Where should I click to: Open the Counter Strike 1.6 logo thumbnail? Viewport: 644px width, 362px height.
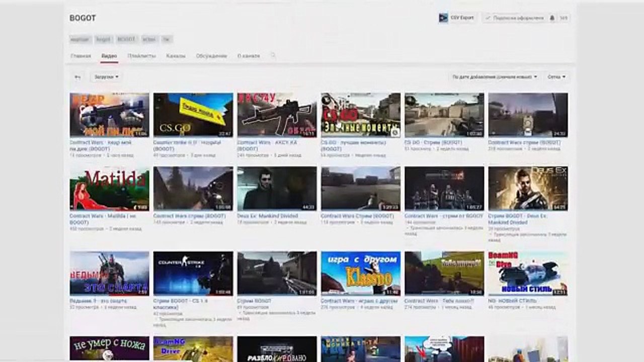193,274
